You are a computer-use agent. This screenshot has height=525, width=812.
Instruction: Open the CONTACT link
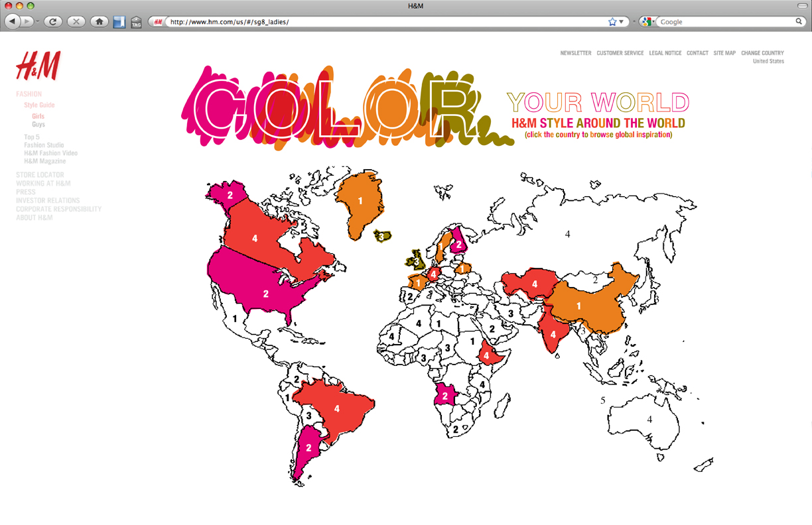697,53
